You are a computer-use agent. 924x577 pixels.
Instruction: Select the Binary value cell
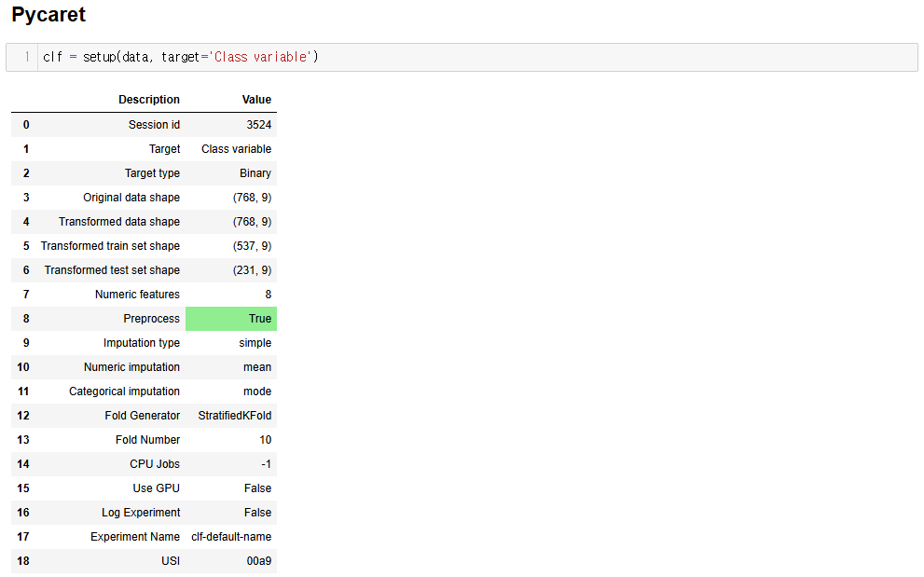click(x=255, y=173)
